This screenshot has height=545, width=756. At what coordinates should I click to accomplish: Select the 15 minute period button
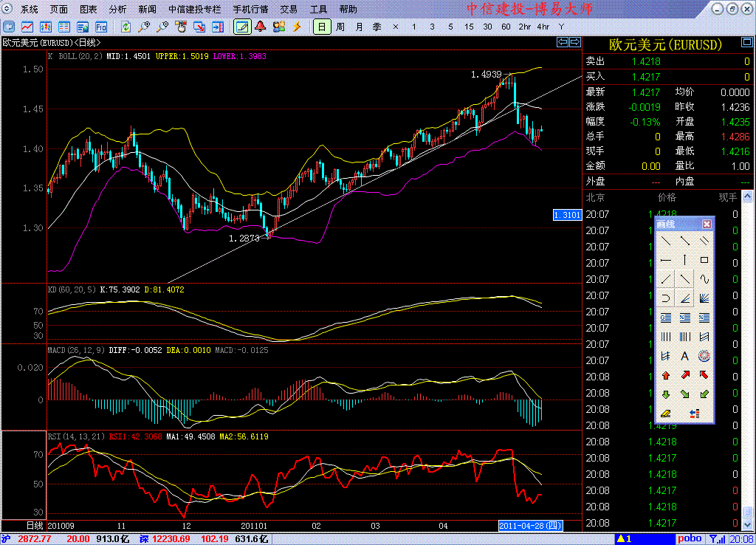click(x=469, y=27)
